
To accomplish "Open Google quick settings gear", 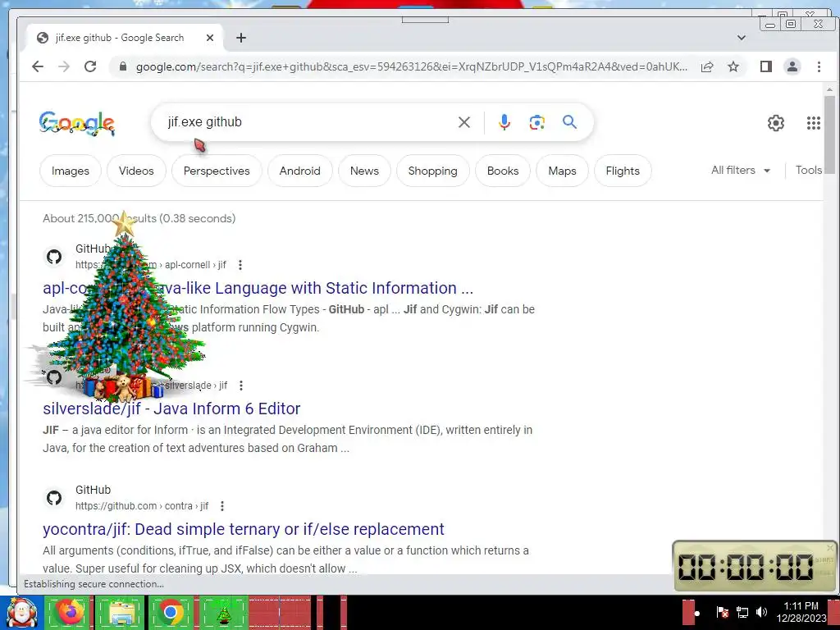I will pyautogui.click(x=776, y=123).
